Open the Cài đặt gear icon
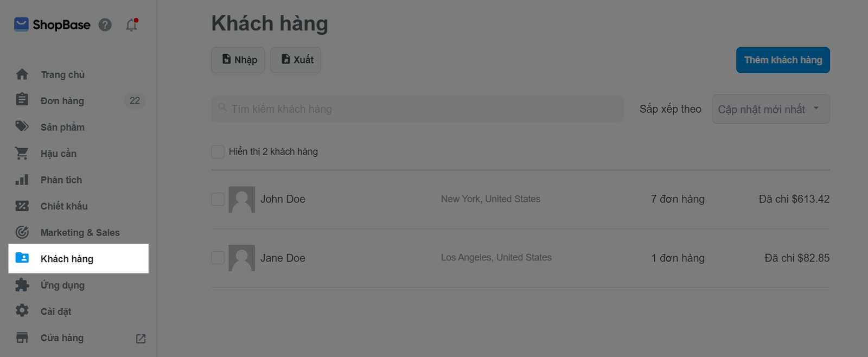Viewport: 868px width, 357px height. (22, 311)
